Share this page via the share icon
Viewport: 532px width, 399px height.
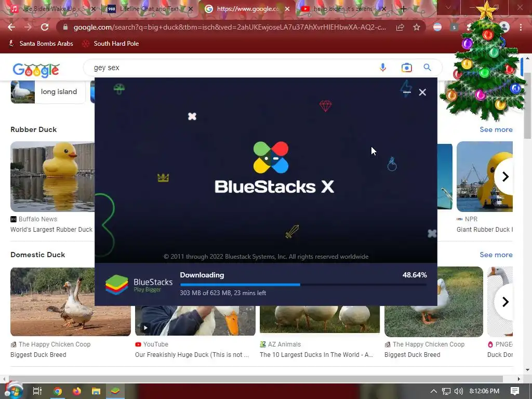pos(400,27)
